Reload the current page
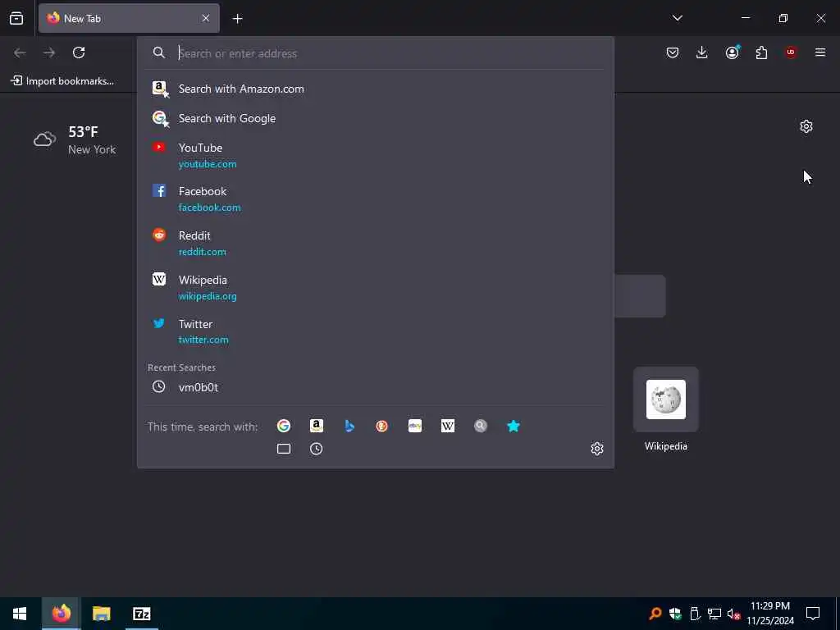Image resolution: width=840 pixels, height=630 pixels. (79, 52)
